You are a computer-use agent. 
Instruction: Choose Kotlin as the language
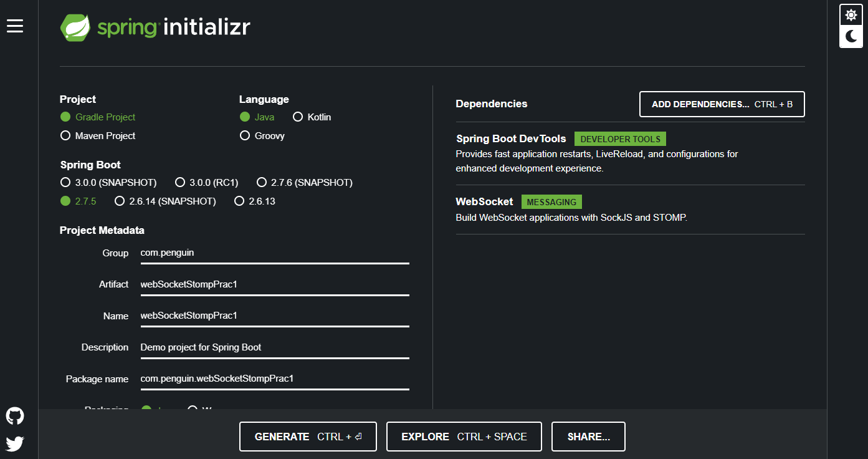(312, 117)
